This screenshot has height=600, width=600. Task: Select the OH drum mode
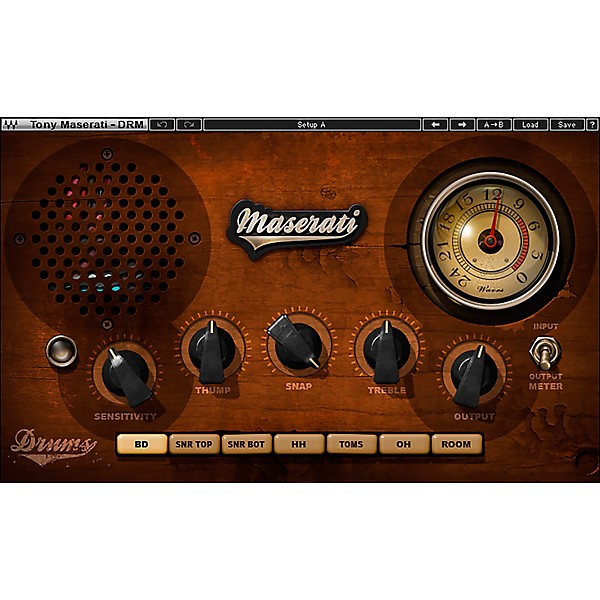[404, 444]
